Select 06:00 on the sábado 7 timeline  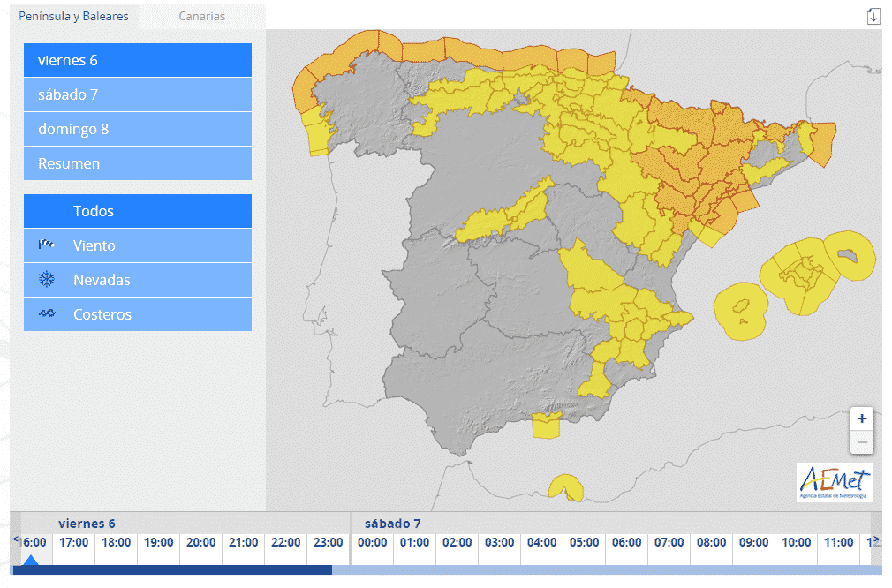[x=626, y=542]
